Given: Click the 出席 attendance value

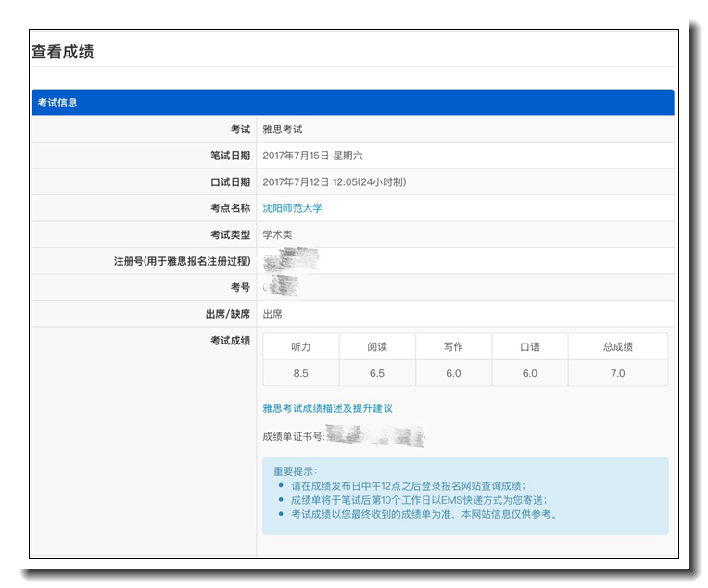Looking at the screenshot, I should (x=272, y=315).
